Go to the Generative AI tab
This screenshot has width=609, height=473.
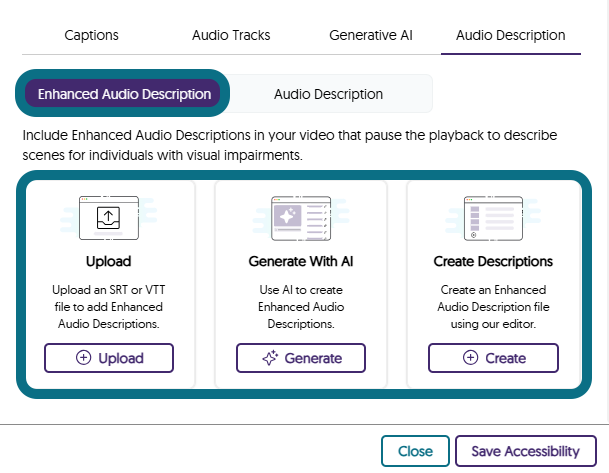tap(371, 35)
